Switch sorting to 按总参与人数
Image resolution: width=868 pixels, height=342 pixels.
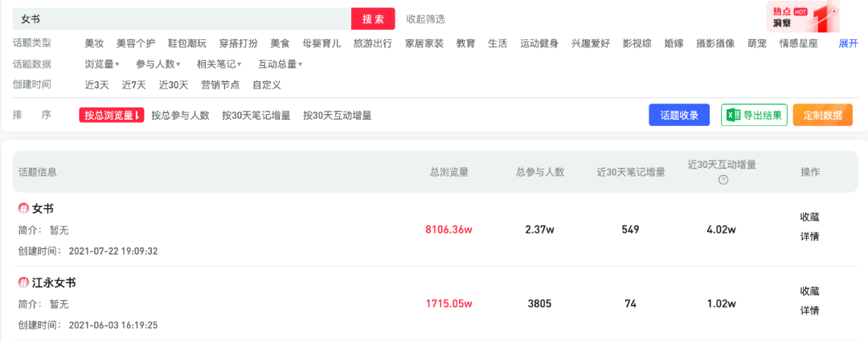[180, 116]
